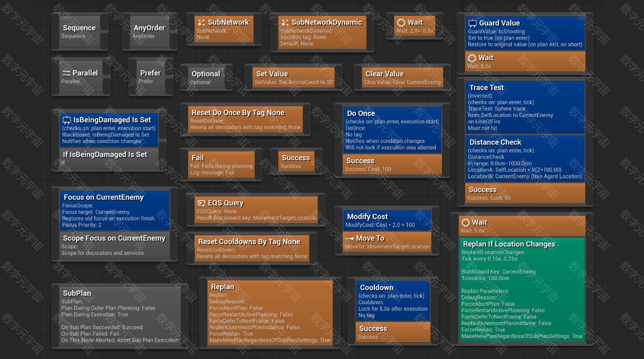The width and height of the screenshot is (644, 359).
Task: Click the Parallel node's double-arrow icon
Action: pos(66,73)
